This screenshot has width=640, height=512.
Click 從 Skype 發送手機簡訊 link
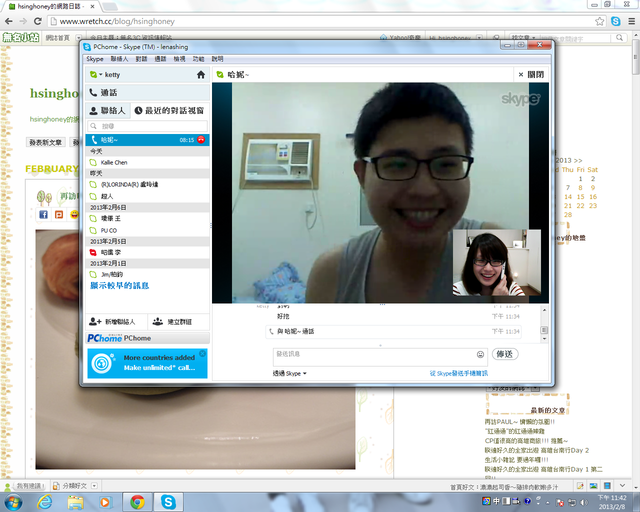(459, 373)
